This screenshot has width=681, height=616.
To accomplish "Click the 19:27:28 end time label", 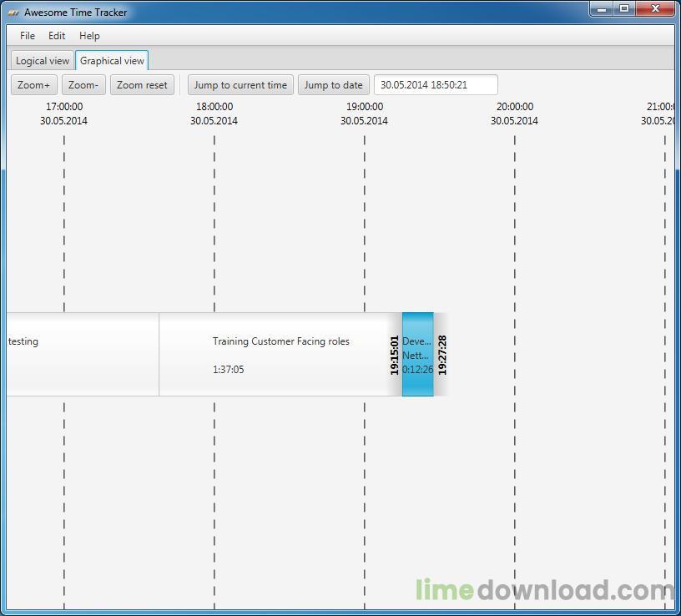I will 441,356.
